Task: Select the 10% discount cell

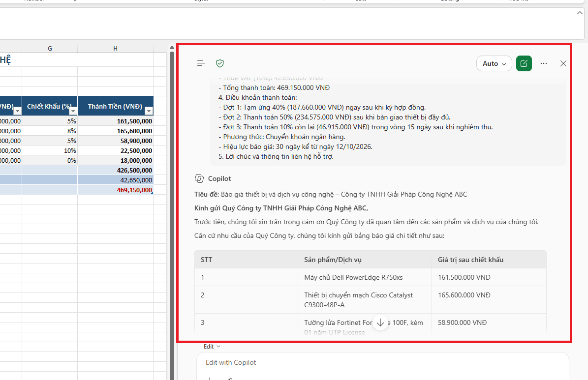Action: pyautogui.click(x=50, y=150)
